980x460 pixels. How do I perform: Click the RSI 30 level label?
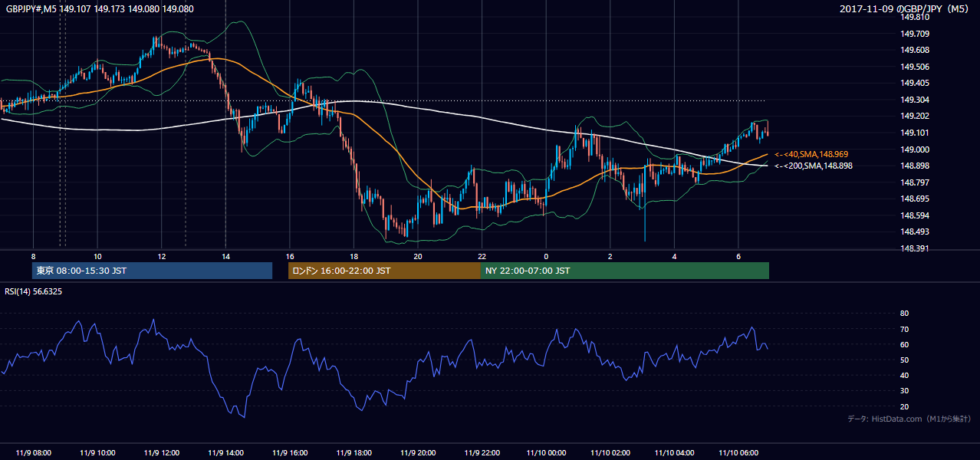click(x=904, y=391)
